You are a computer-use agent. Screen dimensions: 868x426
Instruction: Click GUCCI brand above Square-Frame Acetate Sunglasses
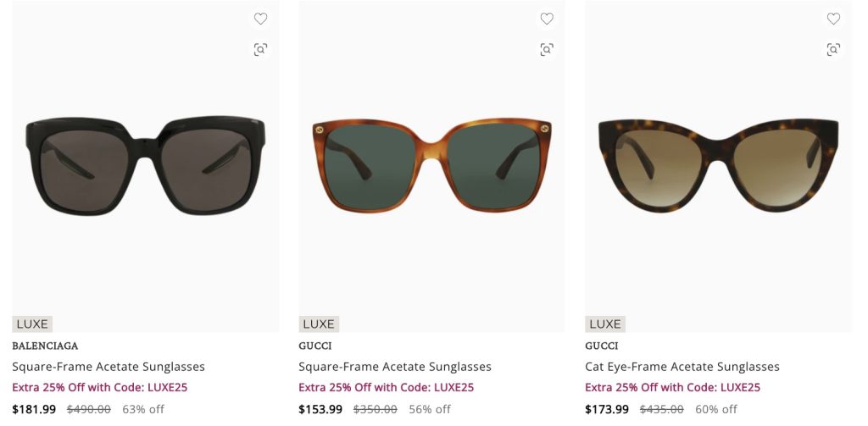315,346
